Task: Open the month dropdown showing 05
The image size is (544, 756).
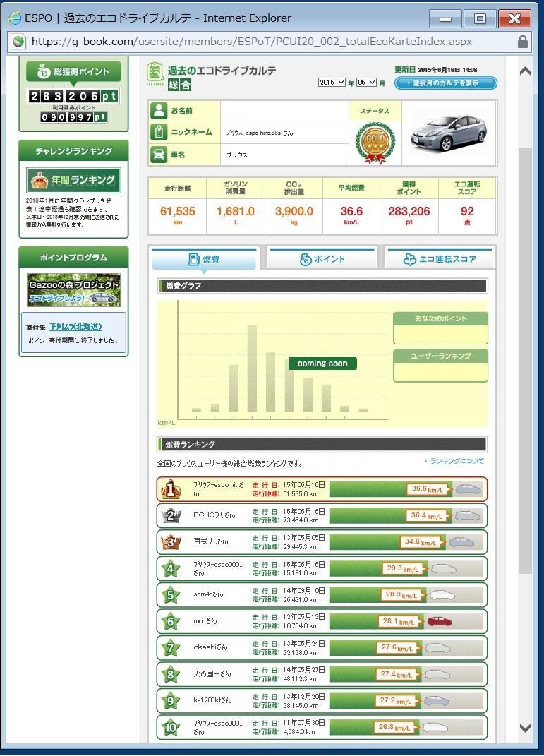Action: click(x=366, y=83)
